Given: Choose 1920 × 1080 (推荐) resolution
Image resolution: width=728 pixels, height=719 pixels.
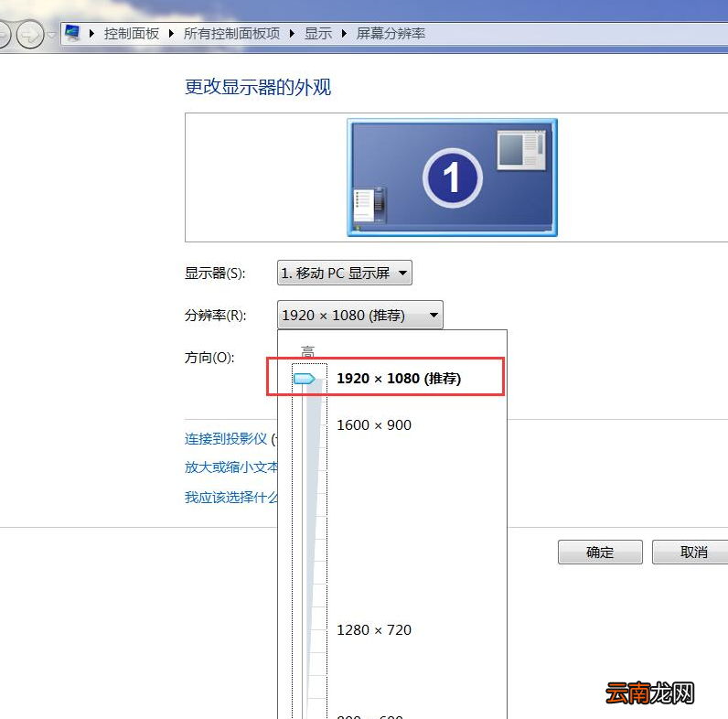Looking at the screenshot, I should pyautogui.click(x=399, y=379).
